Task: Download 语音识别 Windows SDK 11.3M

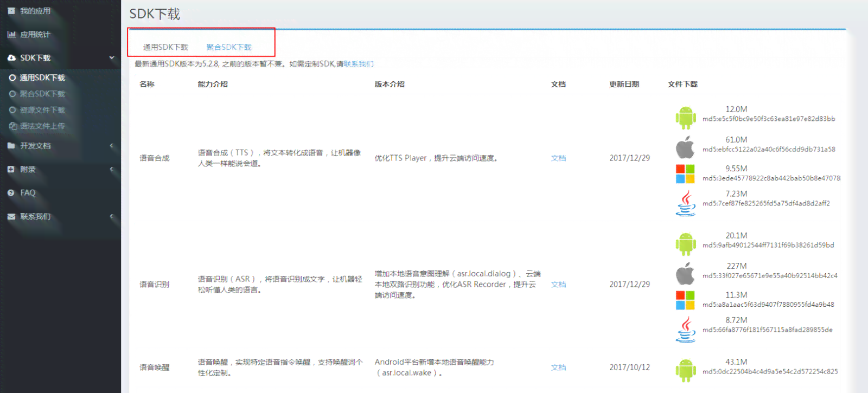Action: point(685,300)
